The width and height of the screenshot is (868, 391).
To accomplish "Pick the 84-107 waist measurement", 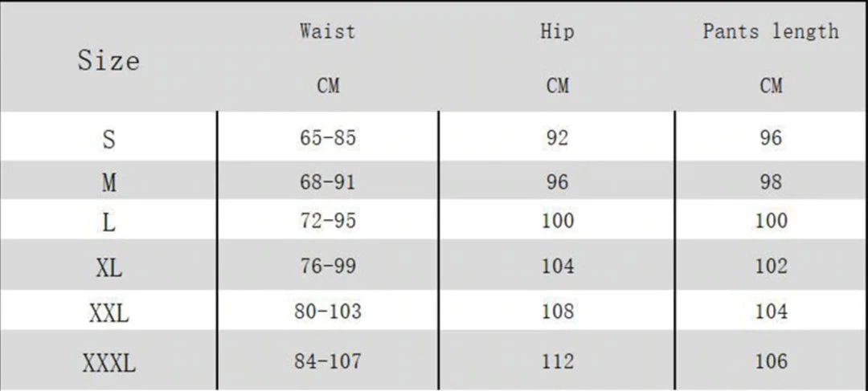I will (327, 361).
